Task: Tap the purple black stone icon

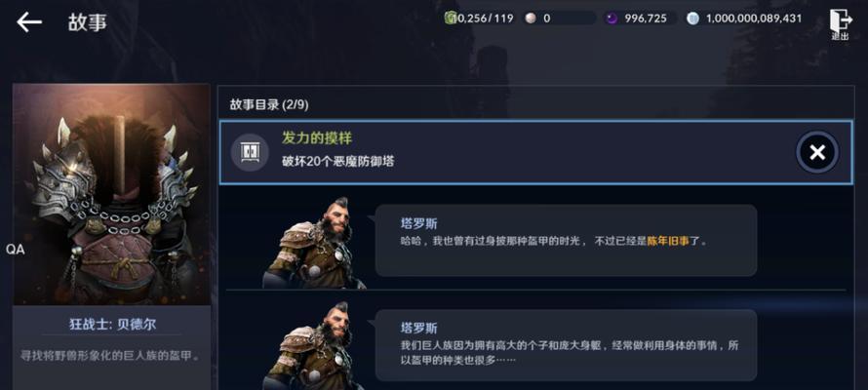Action: [x=612, y=19]
